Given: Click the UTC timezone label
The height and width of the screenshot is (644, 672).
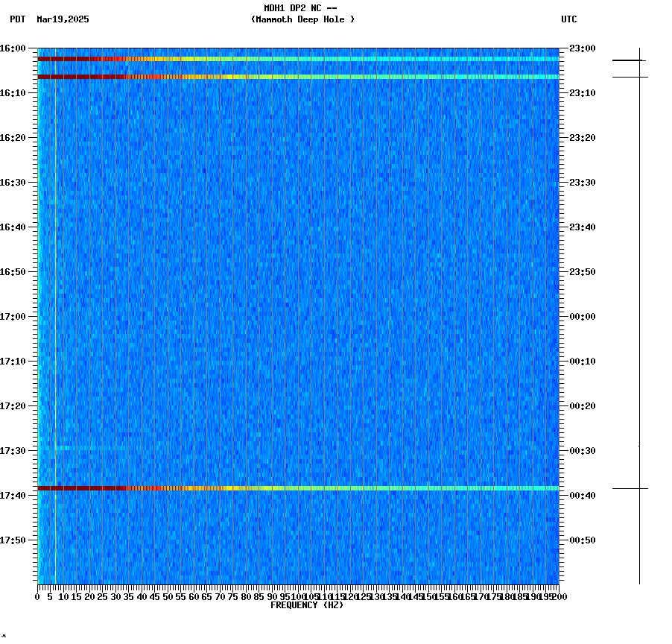Looking at the screenshot, I should click(x=569, y=20).
